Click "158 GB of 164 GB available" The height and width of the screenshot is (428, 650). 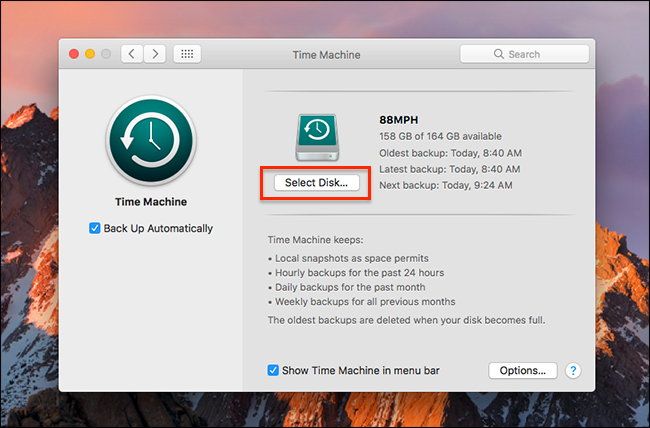click(x=440, y=136)
